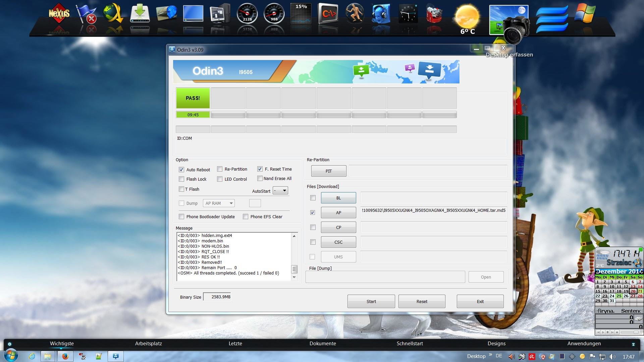
Task: Open the globe with yellow arrow dock icon
Action: coord(113,13)
